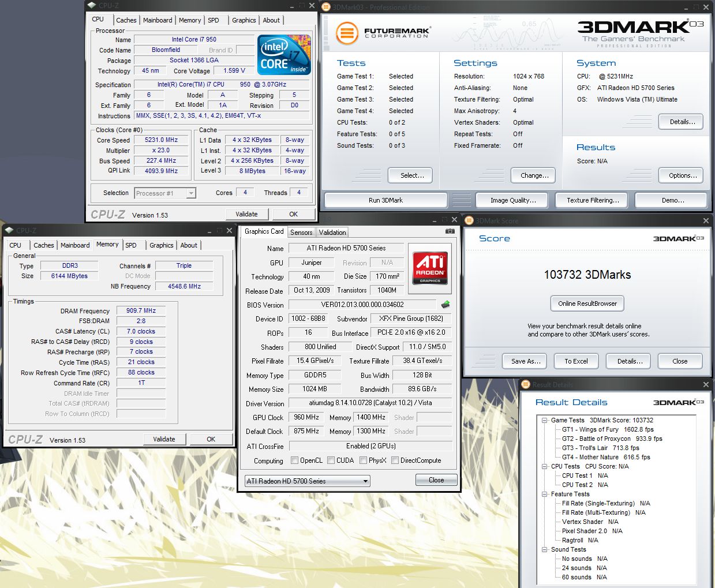The height and width of the screenshot is (588, 715).
Task: Enable the PhysX checkbox
Action: 364,460
